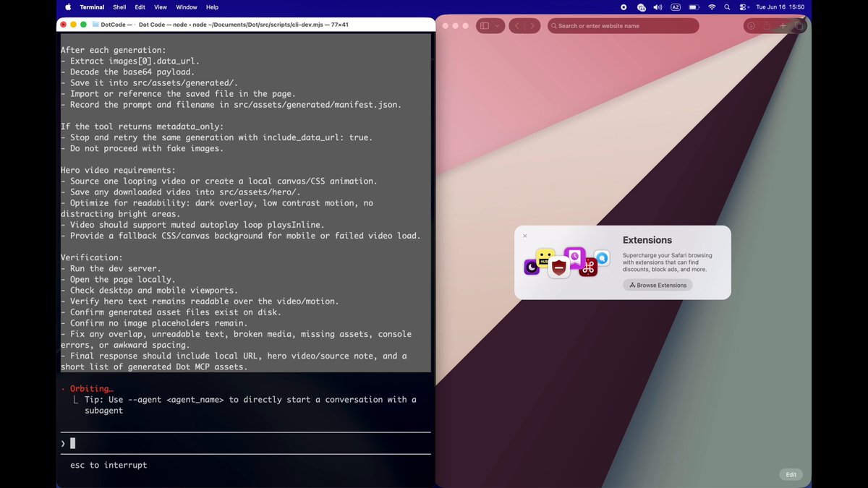Click the Tip about --agent flag

pos(250,405)
